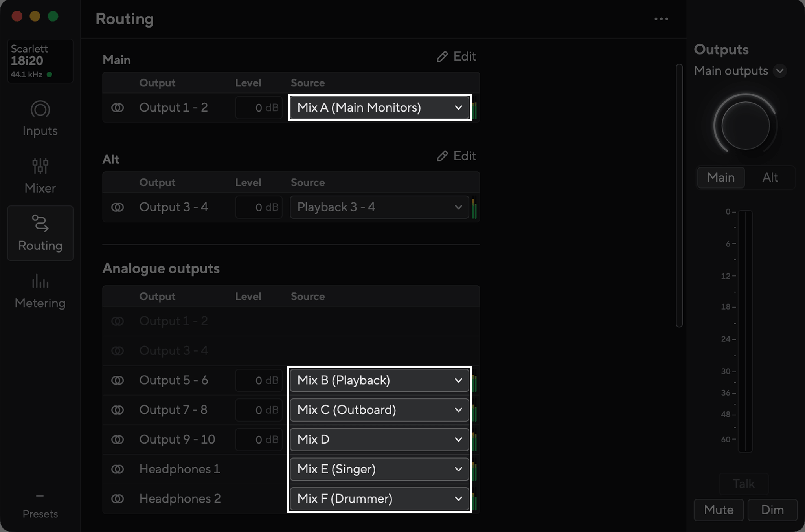Click the Outputs panel heading
The height and width of the screenshot is (532, 805).
click(721, 50)
